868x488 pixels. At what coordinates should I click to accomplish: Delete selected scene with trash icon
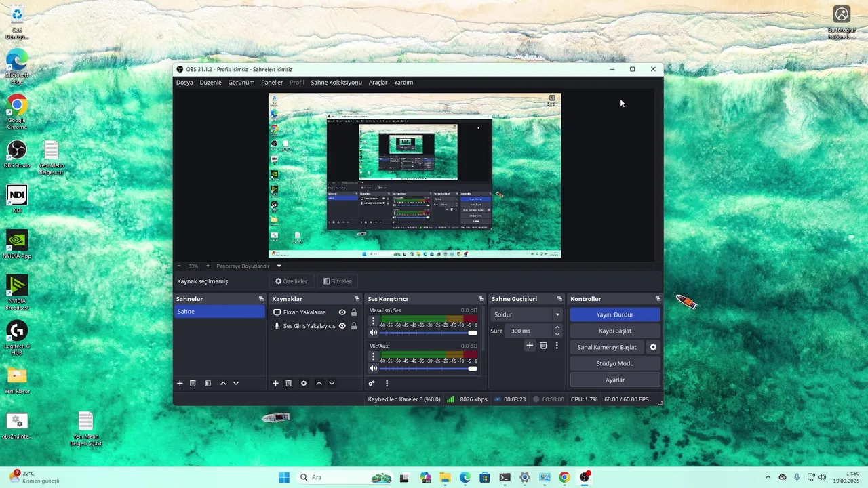(x=193, y=383)
